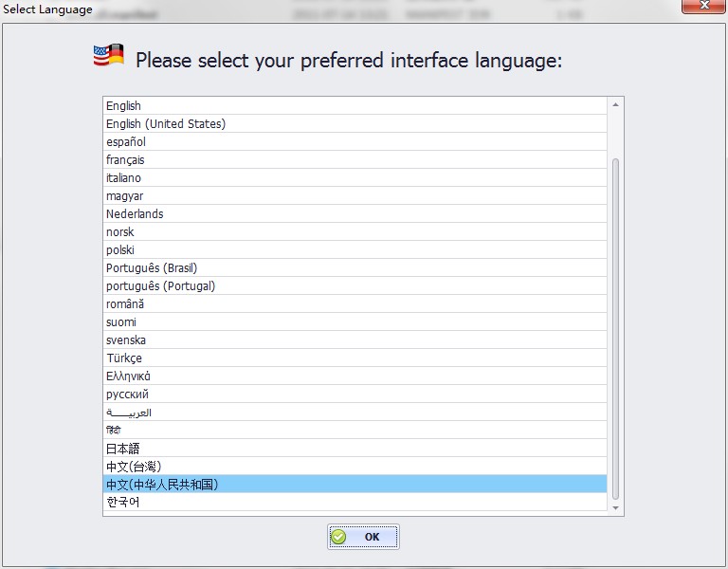Pick 한국어 at the list bottom
Image resolution: width=728 pixels, height=569 pixels.
click(123, 503)
